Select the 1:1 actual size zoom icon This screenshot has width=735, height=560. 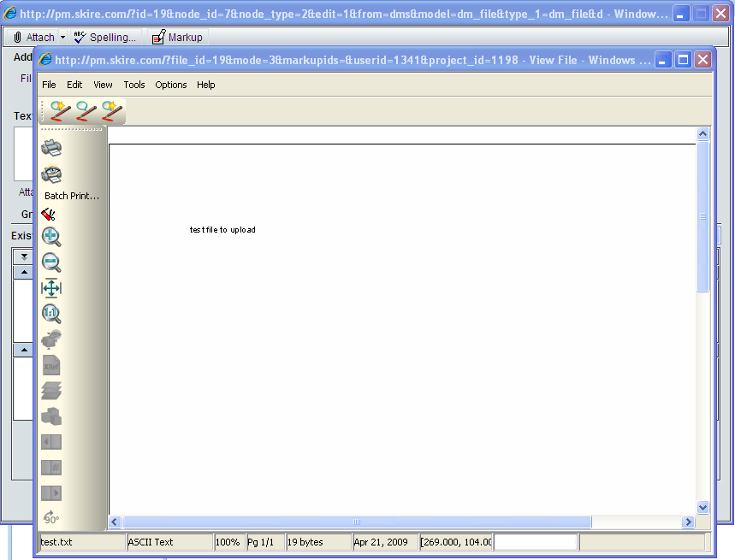coord(50,313)
